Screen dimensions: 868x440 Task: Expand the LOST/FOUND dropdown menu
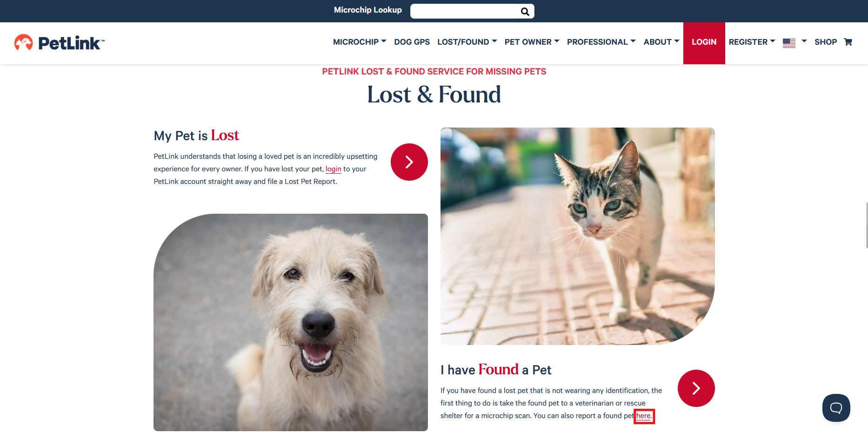point(467,42)
